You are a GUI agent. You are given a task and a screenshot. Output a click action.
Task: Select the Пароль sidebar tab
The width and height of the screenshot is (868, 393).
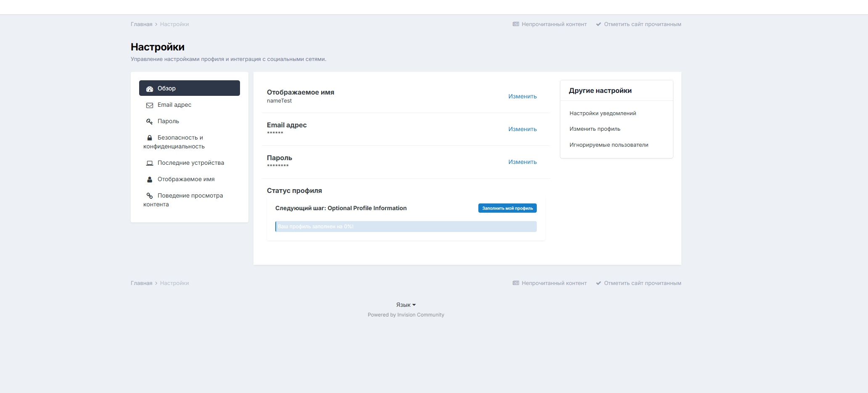(190, 121)
